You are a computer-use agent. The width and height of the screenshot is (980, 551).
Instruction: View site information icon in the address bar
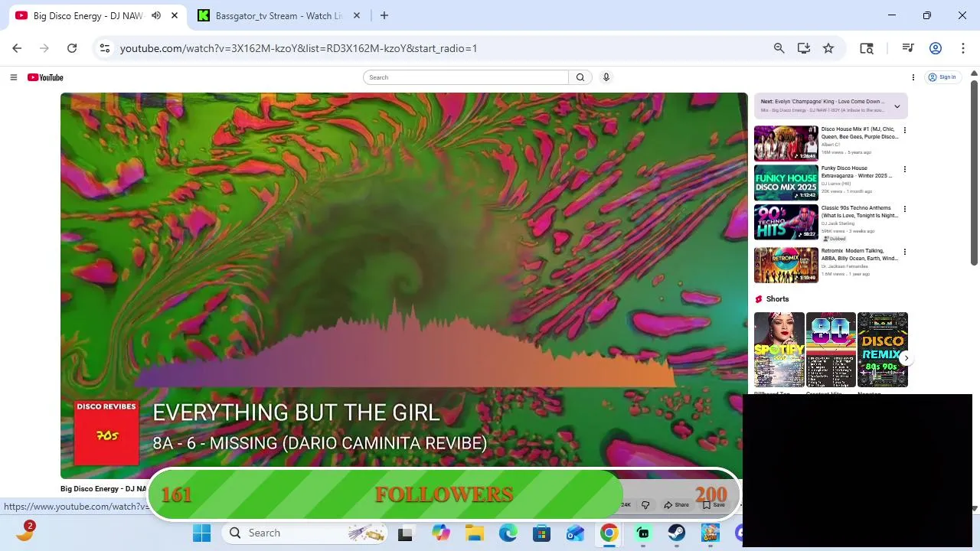point(105,48)
